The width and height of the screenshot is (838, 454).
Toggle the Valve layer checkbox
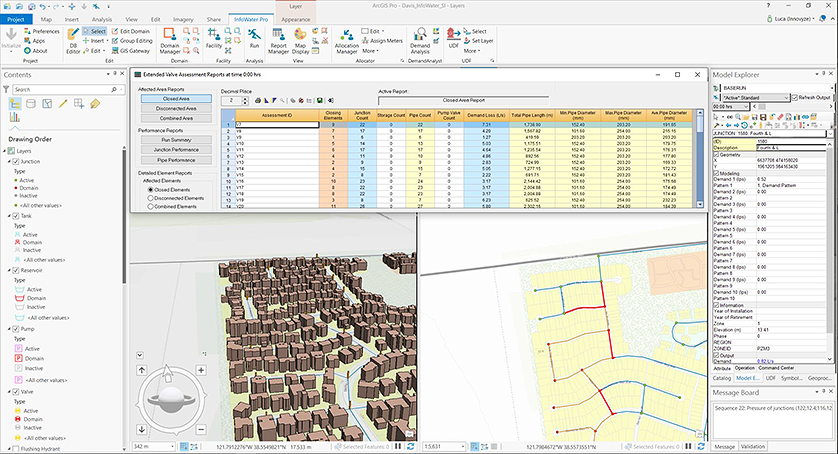[16, 391]
